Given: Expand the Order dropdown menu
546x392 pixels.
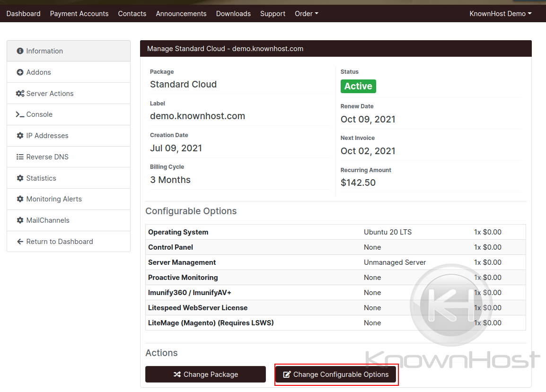Looking at the screenshot, I should coord(307,14).
